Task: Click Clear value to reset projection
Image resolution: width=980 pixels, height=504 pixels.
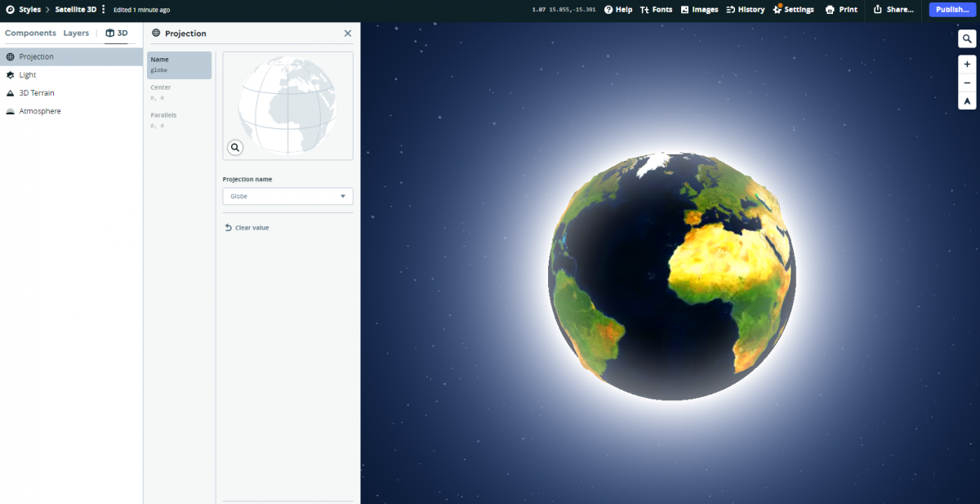Action: click(247, 227)
